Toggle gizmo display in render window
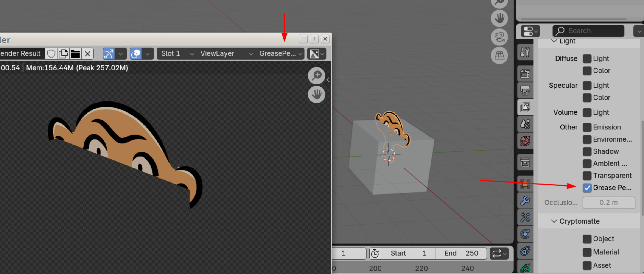 109,54
